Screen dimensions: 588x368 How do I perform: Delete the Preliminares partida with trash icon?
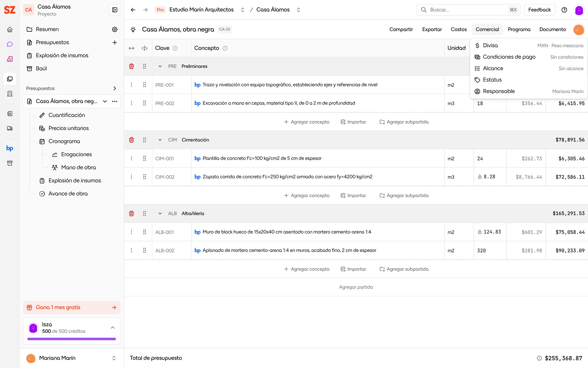click(x=131, y=66)
